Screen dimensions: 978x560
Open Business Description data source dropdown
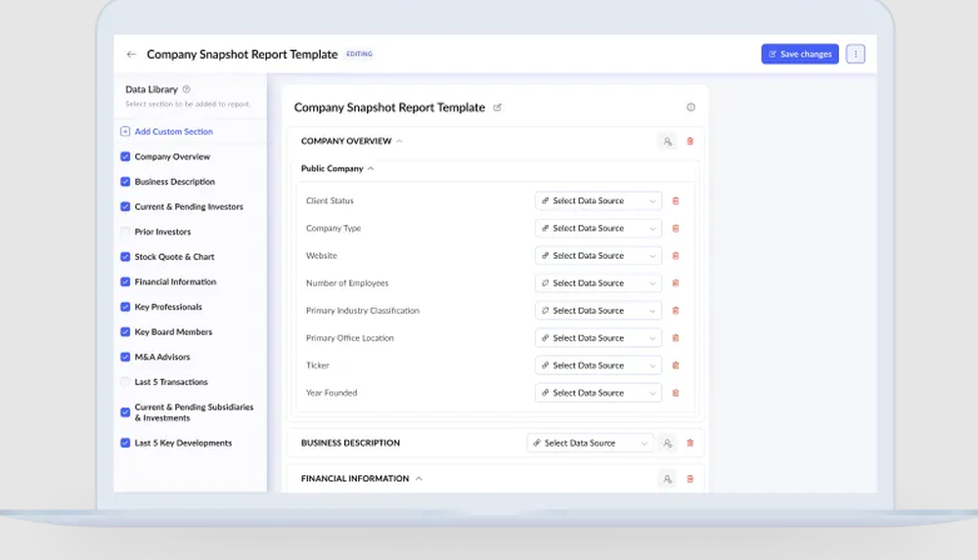click(590, 443)
